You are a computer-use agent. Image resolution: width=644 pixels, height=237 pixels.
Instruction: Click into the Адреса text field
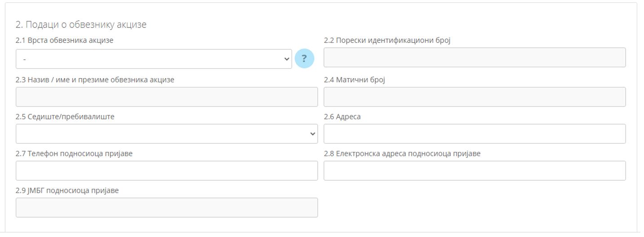tap(474, 134)
